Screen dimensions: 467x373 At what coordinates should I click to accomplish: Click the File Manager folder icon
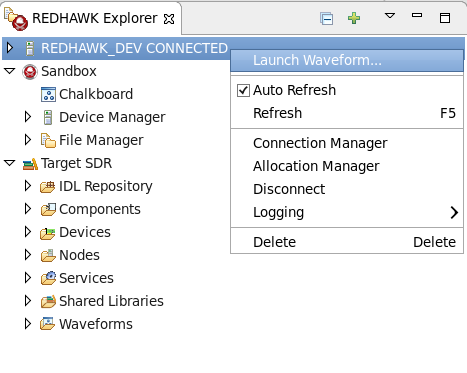point(48,140)
